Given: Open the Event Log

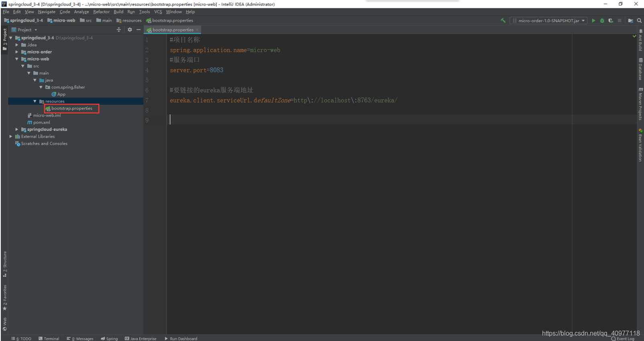Looking at the screenshot, I should tap(623, 339).
